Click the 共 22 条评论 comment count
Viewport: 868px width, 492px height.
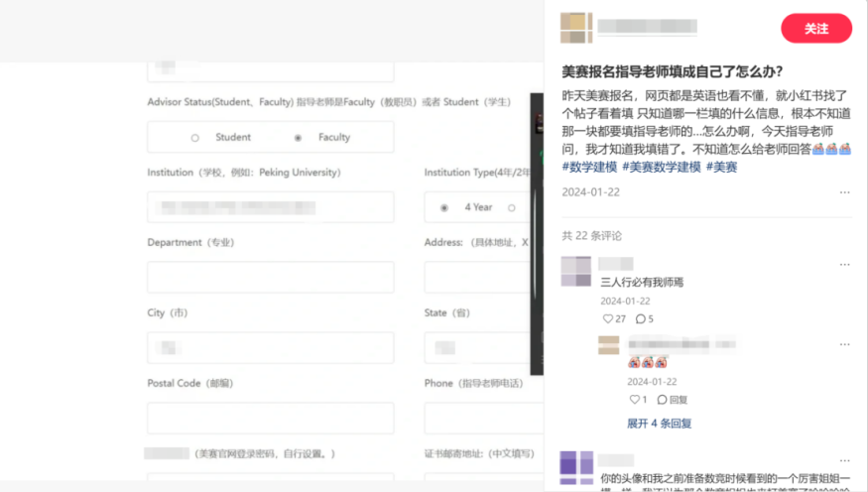click(x=592, y=236)
